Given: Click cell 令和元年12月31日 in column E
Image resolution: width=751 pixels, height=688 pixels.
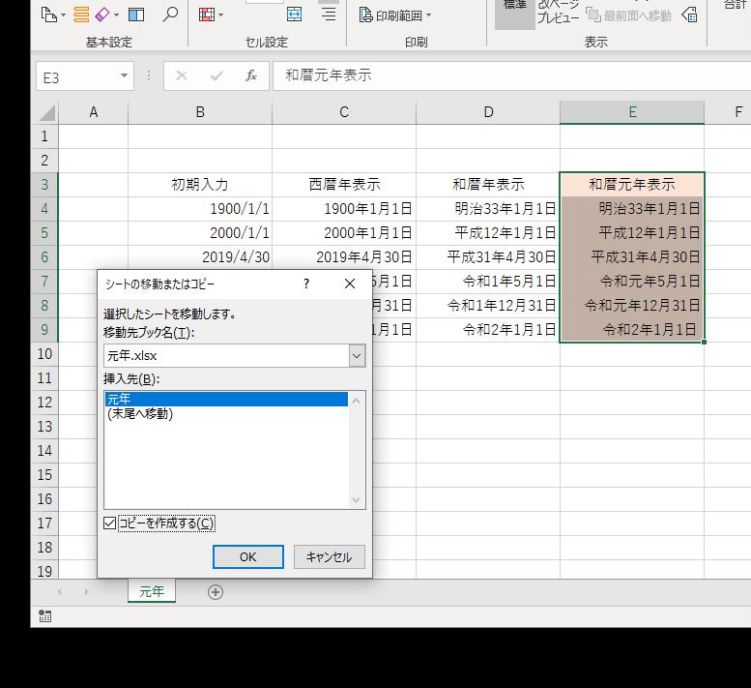Looking at the screenshot, I should coord(632,306).
